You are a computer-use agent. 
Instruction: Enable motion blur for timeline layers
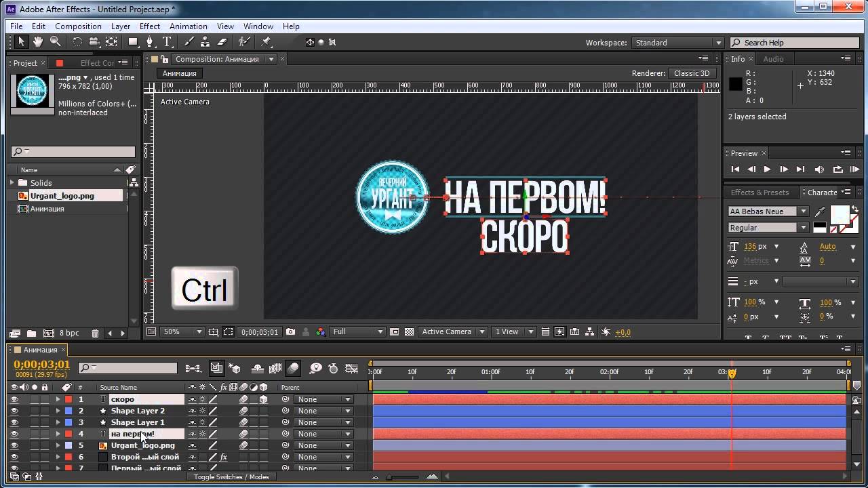click(292, 368)
